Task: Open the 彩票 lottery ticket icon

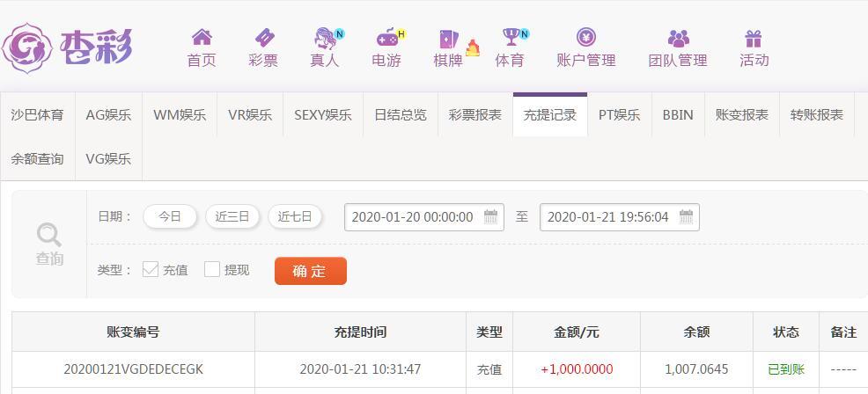Action: (263, 38)
